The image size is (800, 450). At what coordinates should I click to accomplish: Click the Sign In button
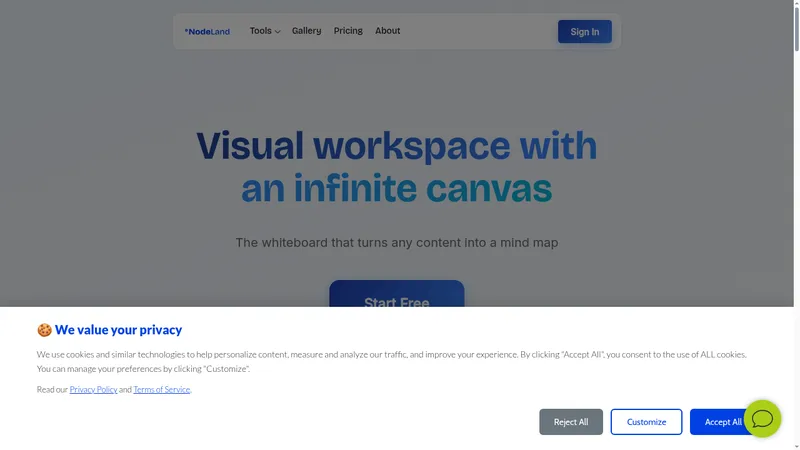(x=584, y=32)
